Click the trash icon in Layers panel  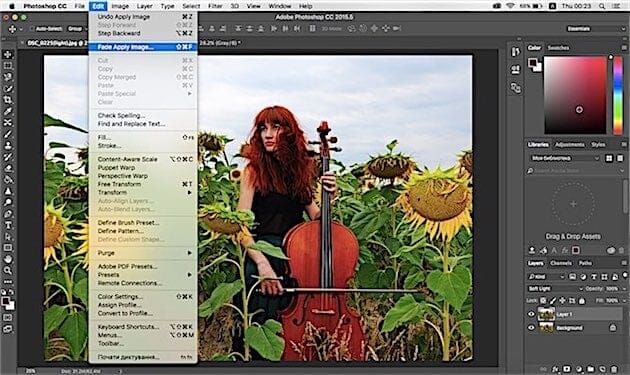[x=614, y=369]
